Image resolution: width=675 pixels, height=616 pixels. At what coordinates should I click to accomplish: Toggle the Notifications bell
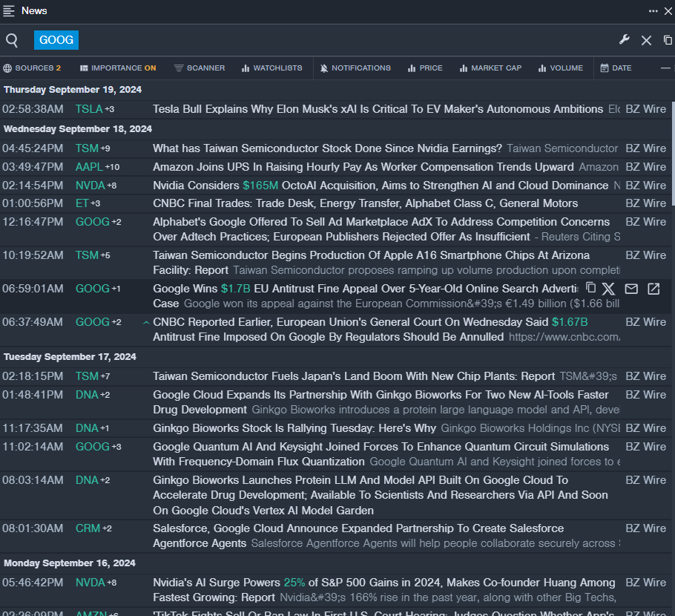coord(355,68)
